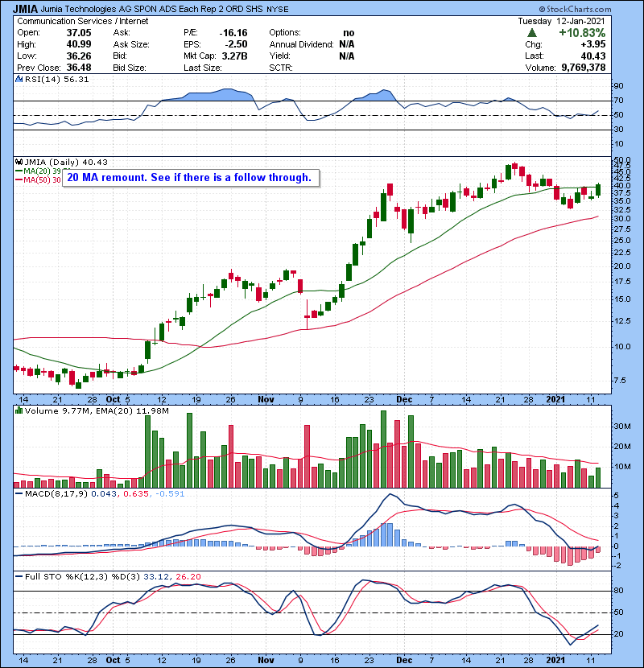Click the P/E value -16.16
This screenshot has height=668, width=644.
[x=233, y=33]
